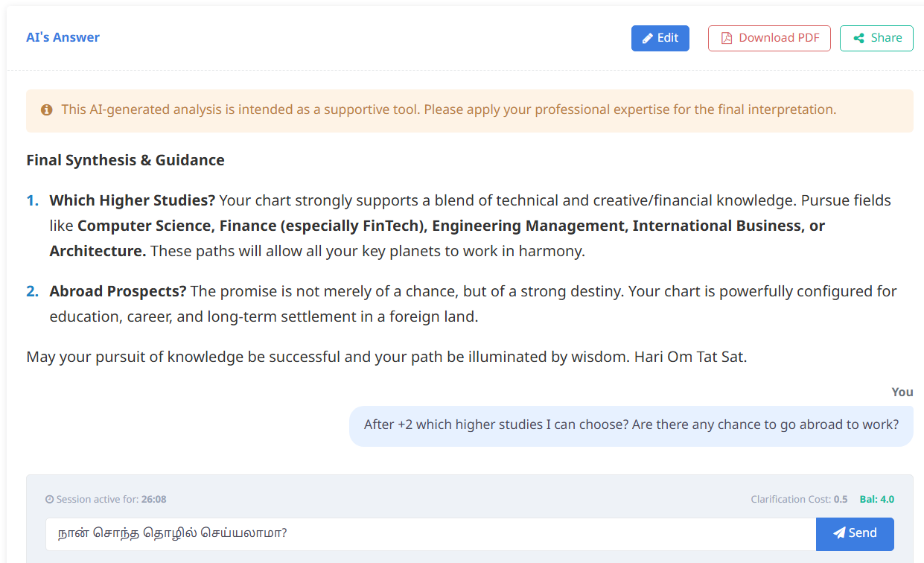
Task: Select the PDF file icon beside Download PDF
Action: click(725, 38)
